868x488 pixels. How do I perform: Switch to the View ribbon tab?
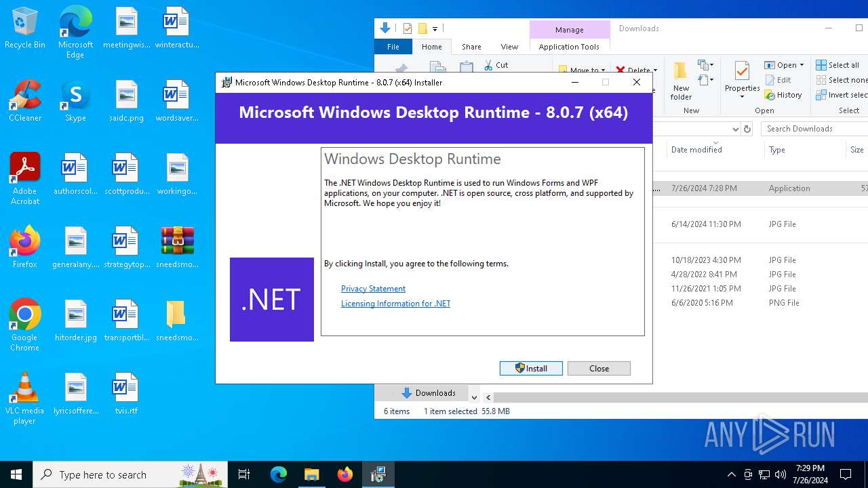point(509,47)
